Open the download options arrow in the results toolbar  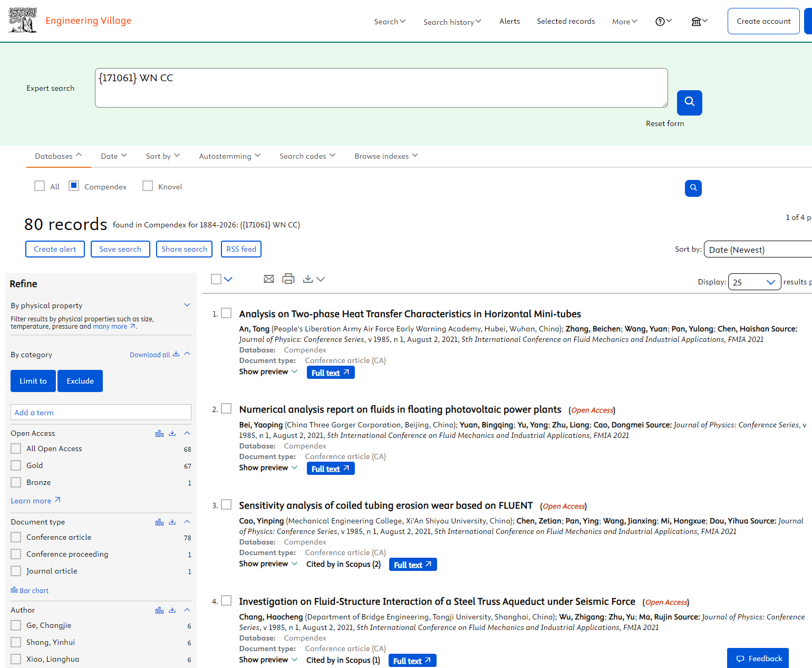point(321,279)
